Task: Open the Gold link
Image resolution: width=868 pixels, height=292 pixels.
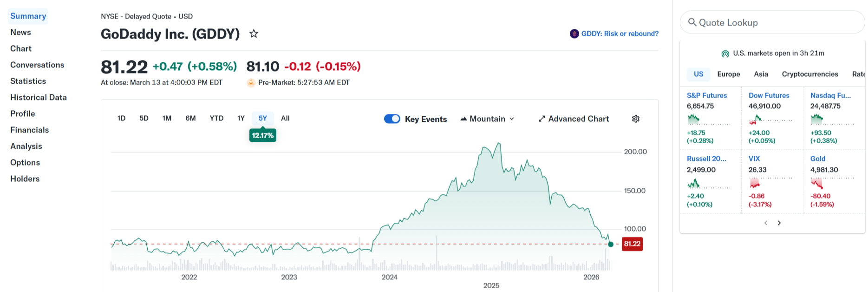Action: click(818, 159)
